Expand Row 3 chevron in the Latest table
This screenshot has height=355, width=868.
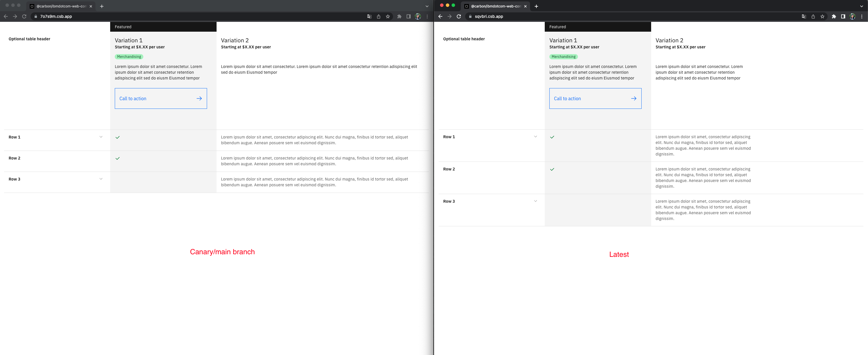tap(536, 201)
